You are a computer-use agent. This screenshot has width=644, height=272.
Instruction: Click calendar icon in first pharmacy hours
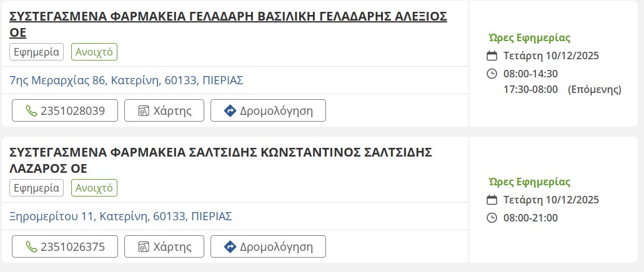coord(492,56)
